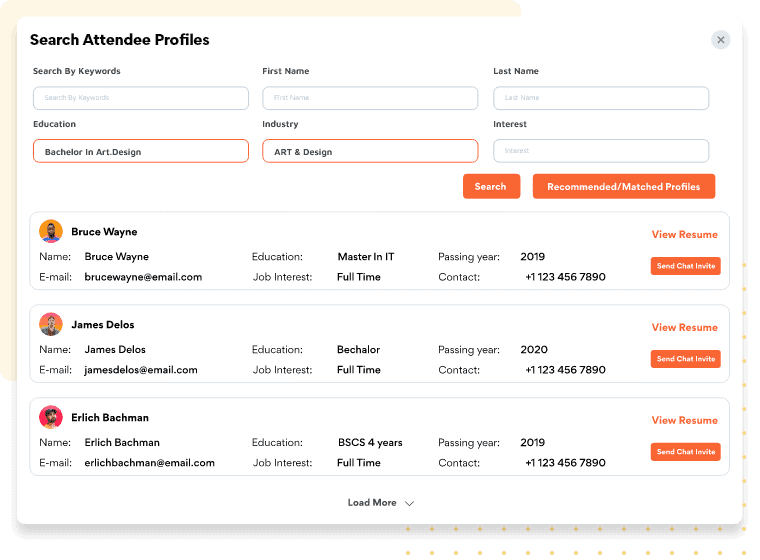Open the Education field showing Bachelor In Art.Design
Image resolution: width=760 pixels, height=560 pixels.
tap(141, 151)
